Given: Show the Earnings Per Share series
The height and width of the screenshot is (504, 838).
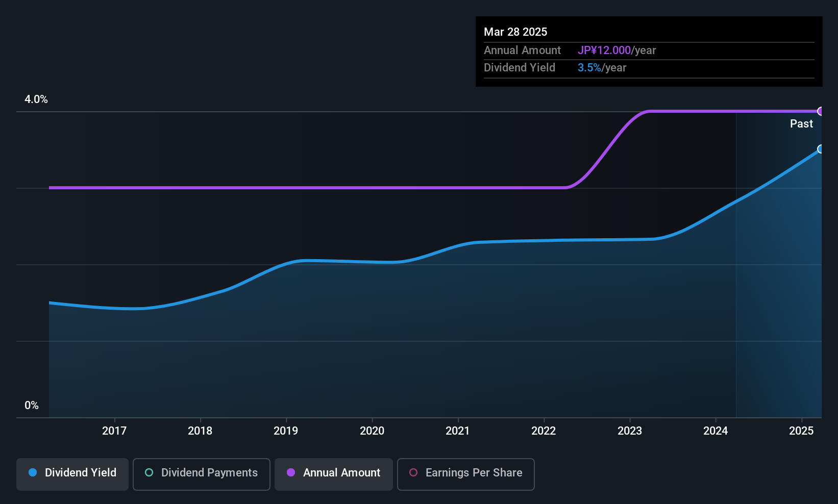Looking at the screenshot, I should click(465, 474).
